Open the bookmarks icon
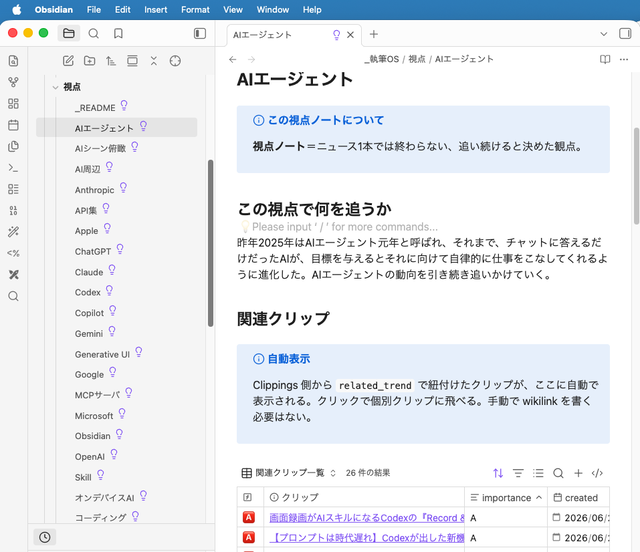Screen dimensions: 640x552 click(118, 33)
